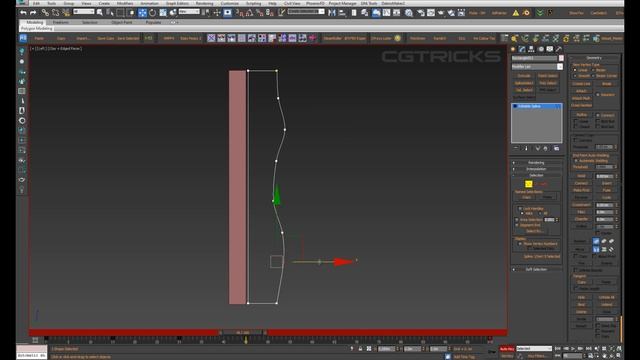Enable the Lock Handles checkbox

[520, 209]
